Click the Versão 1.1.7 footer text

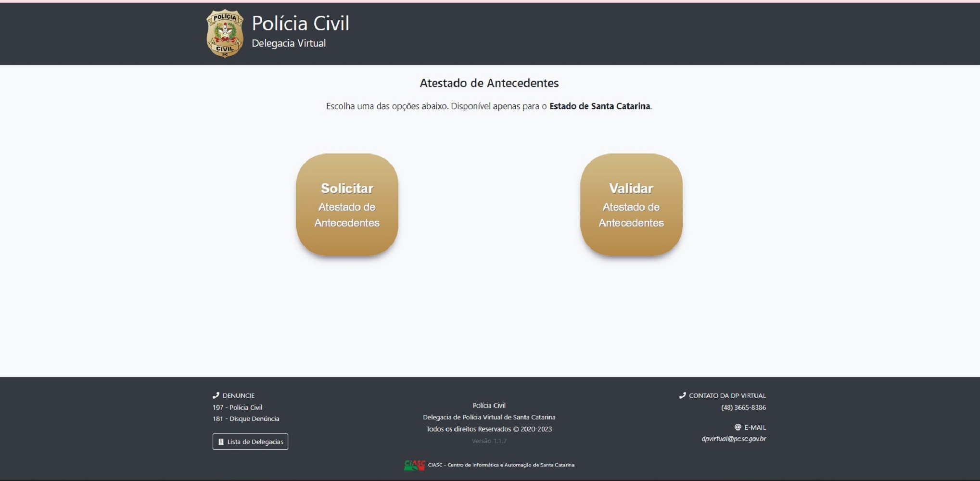click(489, 441)
